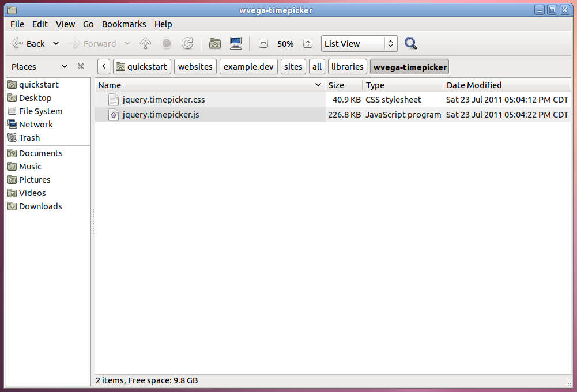Jump to example.dev in the path bar

point(248,67)
